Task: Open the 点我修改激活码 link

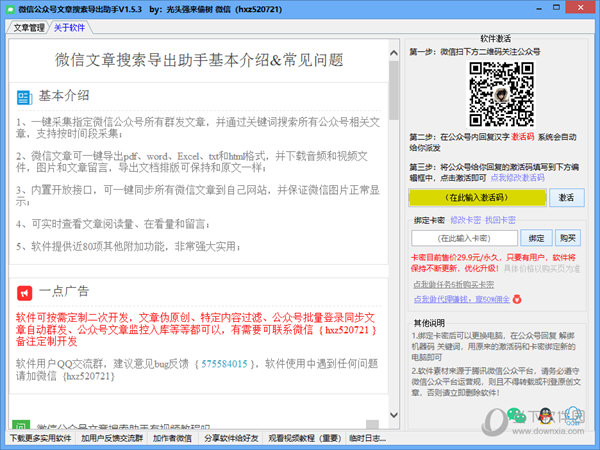Action: coord(517,178)
